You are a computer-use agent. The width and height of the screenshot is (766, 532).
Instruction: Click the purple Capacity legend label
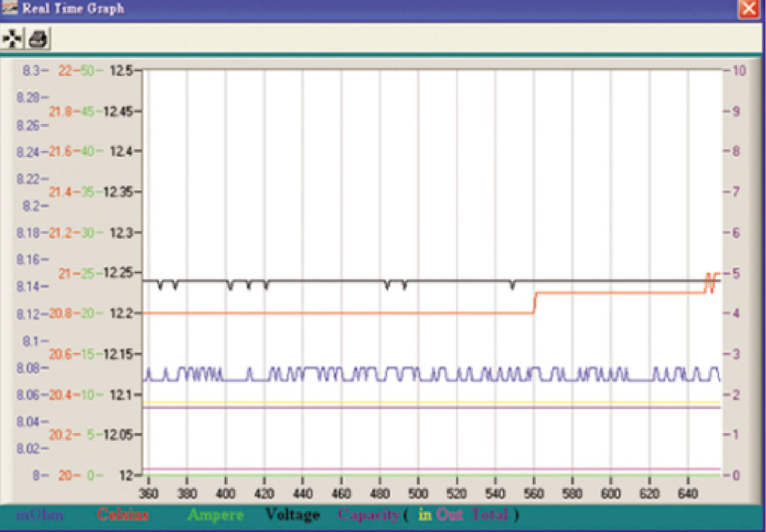[368, 515]
